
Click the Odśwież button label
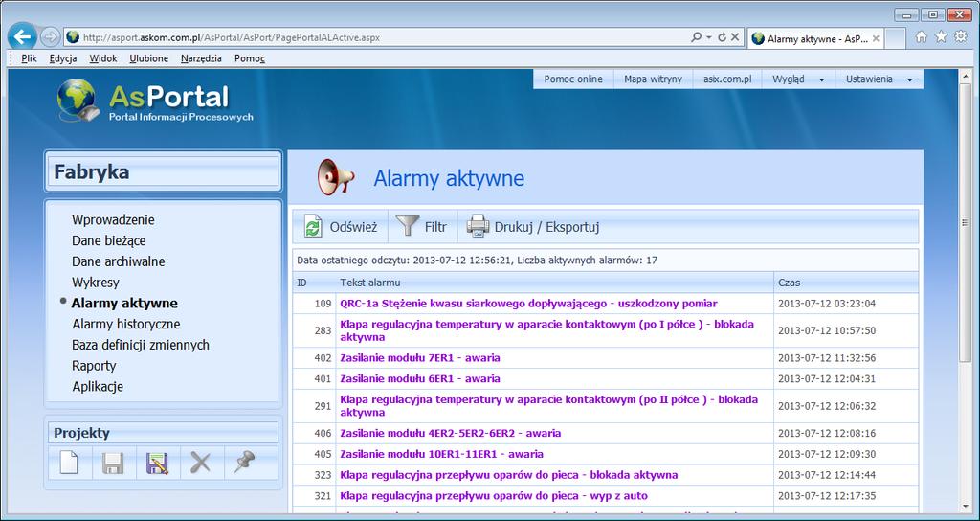pos(354,227)
